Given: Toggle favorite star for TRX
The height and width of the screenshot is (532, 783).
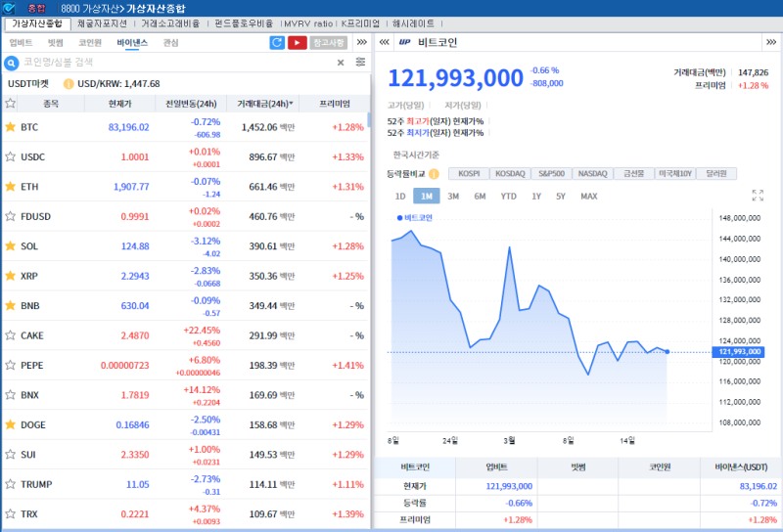Looking at the screenshot, I should click(10, 513).
